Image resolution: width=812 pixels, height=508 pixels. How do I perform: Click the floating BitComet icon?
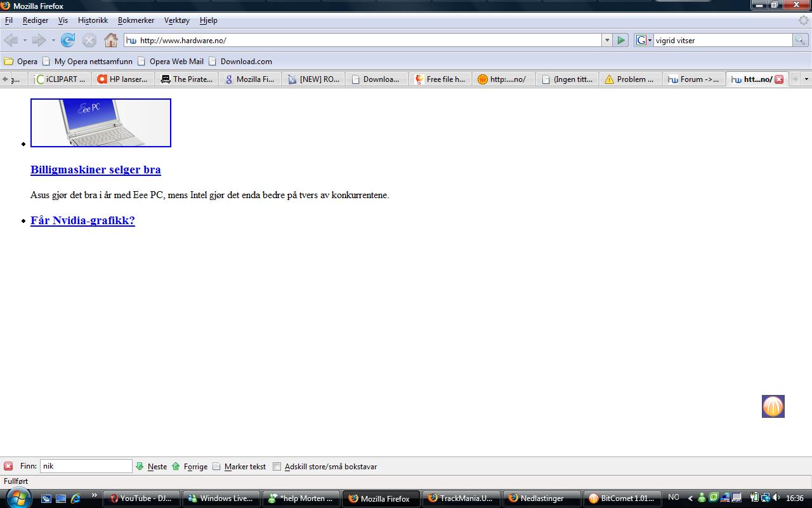pos(773,406)
